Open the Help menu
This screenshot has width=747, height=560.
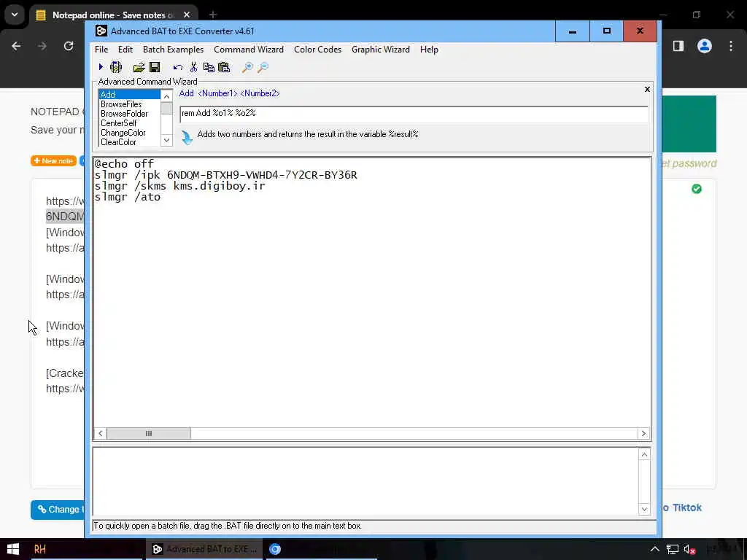429,50
